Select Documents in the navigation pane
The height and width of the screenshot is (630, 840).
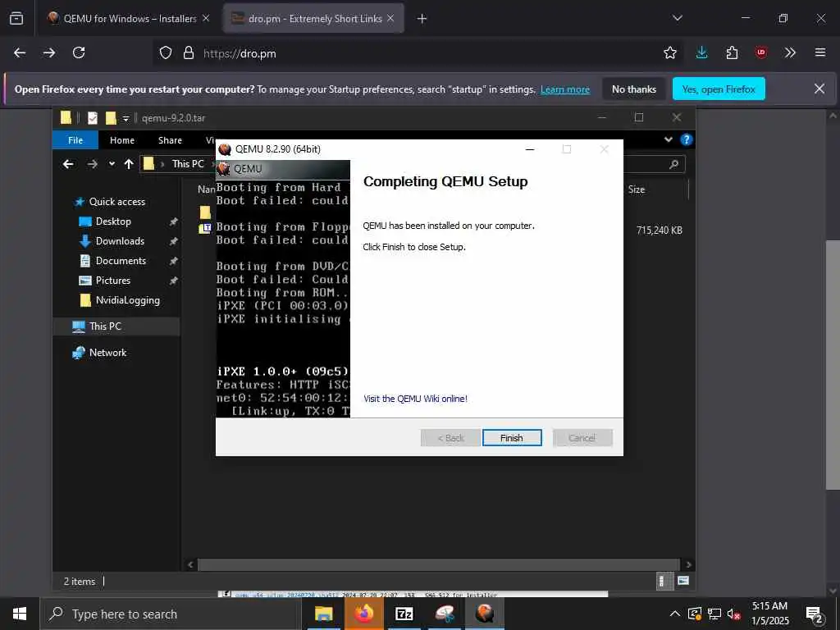pyautogui.click(x=121, y=261)
